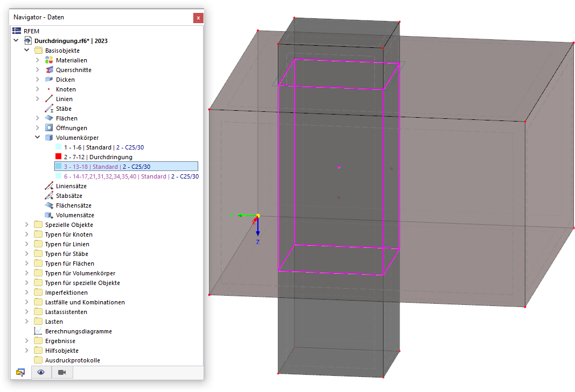
Task: Select the Typen für Volumenkörper entry
Action: coord(80,273)
